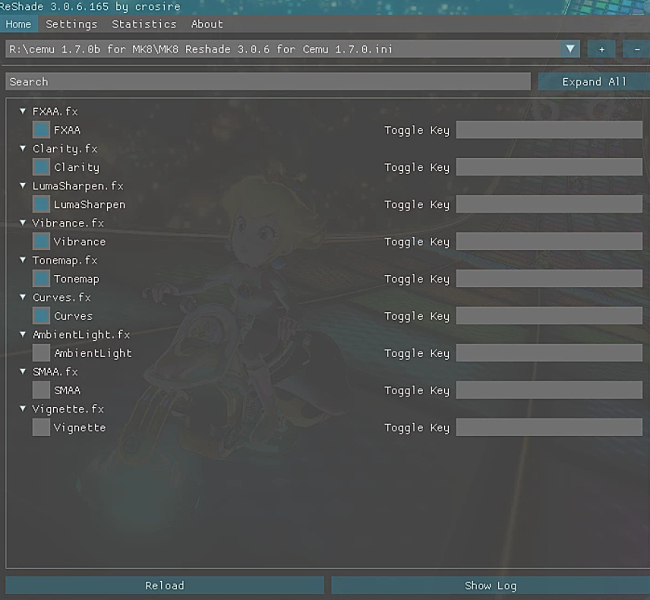Screen dimensions: 650x600
Task: Open the Statistics tab
Action: pos(144,24)
